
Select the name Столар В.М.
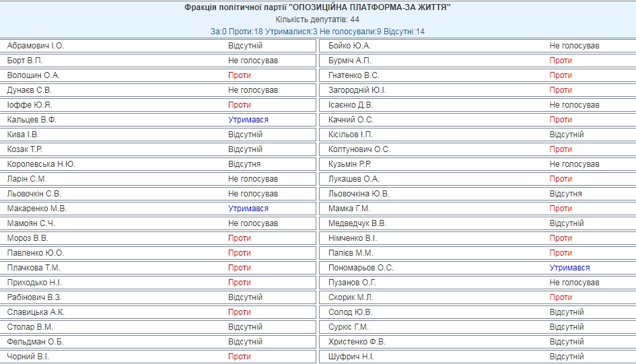[30, 327]
